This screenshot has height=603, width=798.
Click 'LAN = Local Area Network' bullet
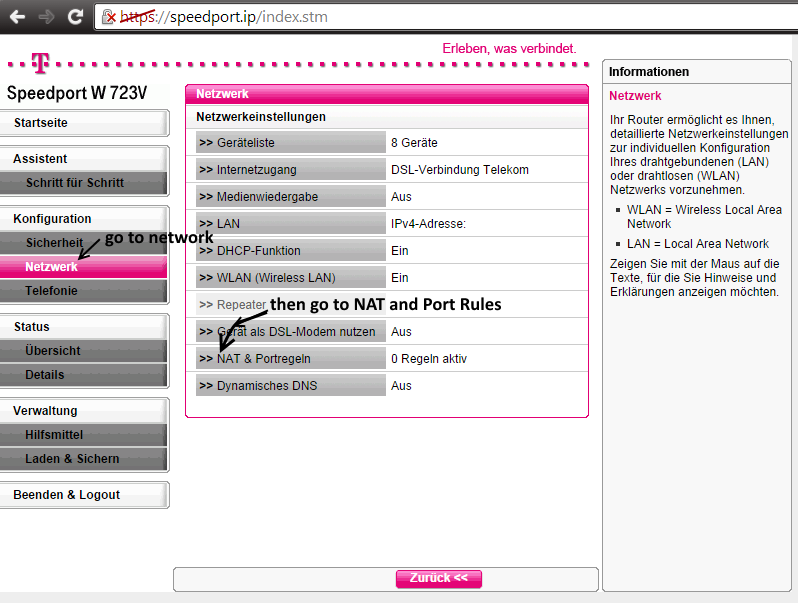[698, 244]
